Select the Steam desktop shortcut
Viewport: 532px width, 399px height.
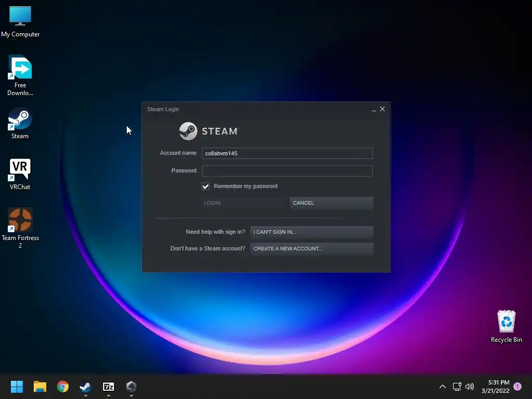point(20,123)
